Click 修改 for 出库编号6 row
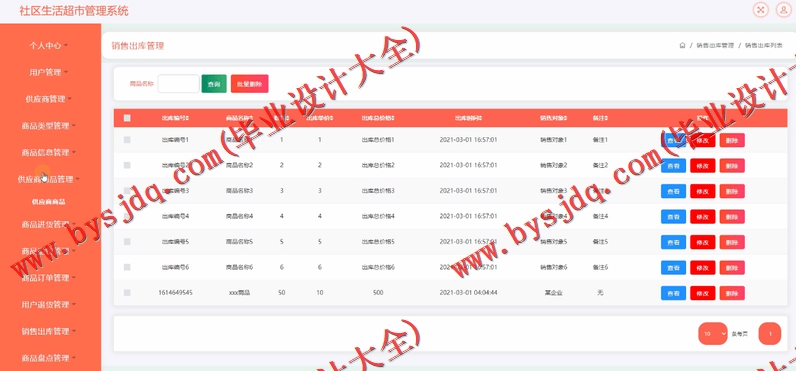This screenshot has width=796, height=371. (x=703, y=267)
